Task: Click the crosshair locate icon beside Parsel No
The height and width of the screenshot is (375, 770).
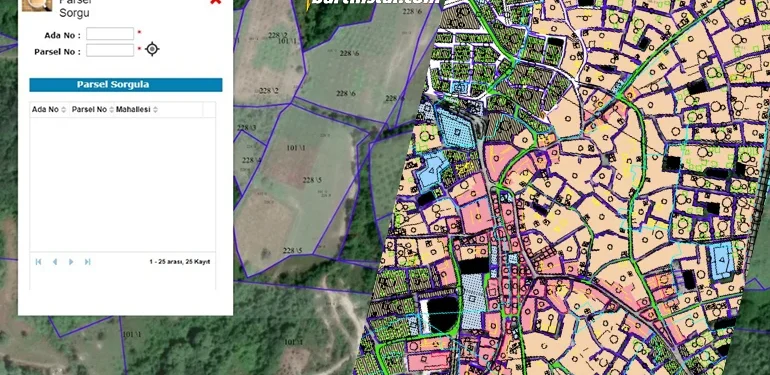Action: point(152,49)
